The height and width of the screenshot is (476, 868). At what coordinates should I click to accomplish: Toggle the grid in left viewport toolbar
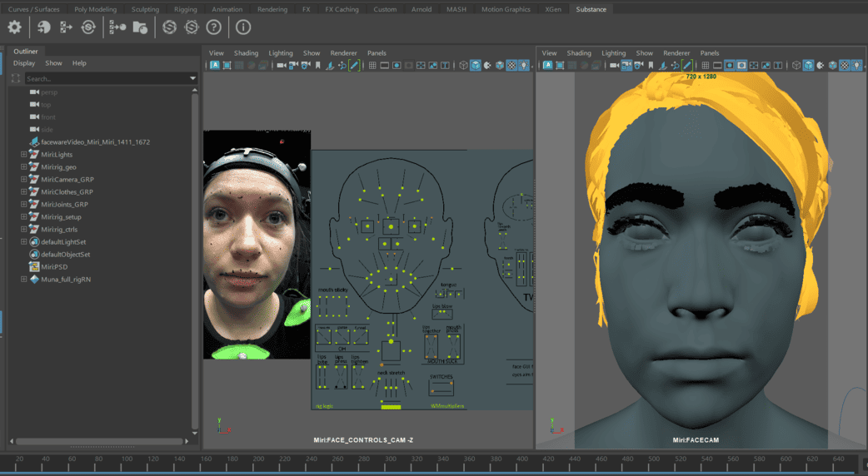372,65
